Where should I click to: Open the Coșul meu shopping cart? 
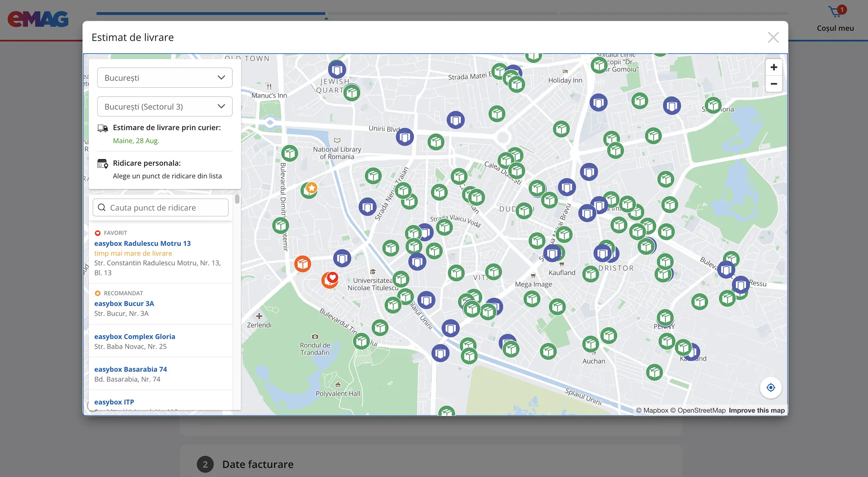[835, 19]
